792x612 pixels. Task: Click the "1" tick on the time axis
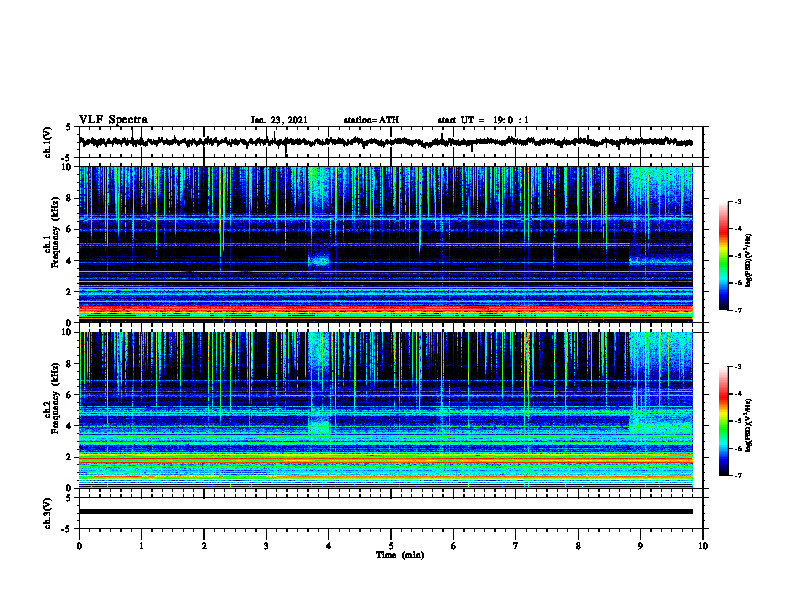click(x=141, y=546)
